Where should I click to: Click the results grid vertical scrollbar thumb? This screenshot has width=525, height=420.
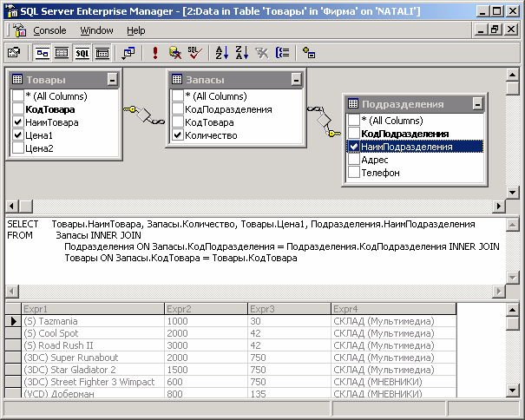(512, 324)
